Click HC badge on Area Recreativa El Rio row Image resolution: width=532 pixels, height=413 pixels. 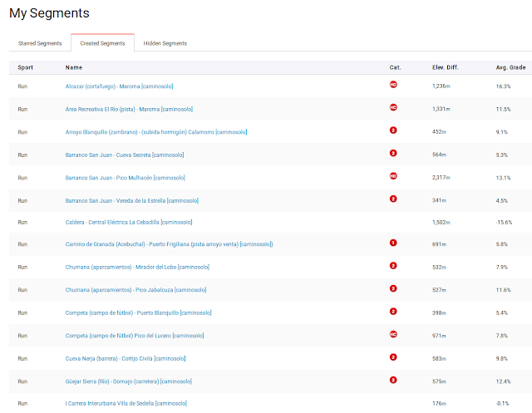[x=393, y=107]
